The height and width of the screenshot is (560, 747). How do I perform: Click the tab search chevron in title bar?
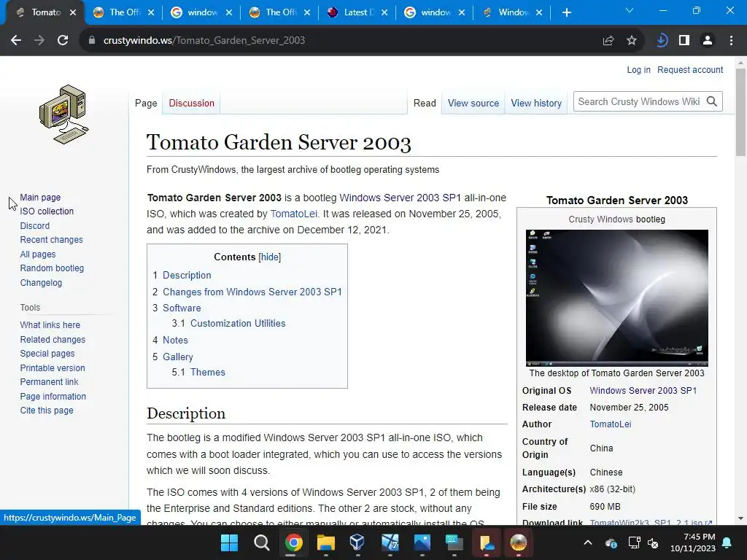click(630, 10)
